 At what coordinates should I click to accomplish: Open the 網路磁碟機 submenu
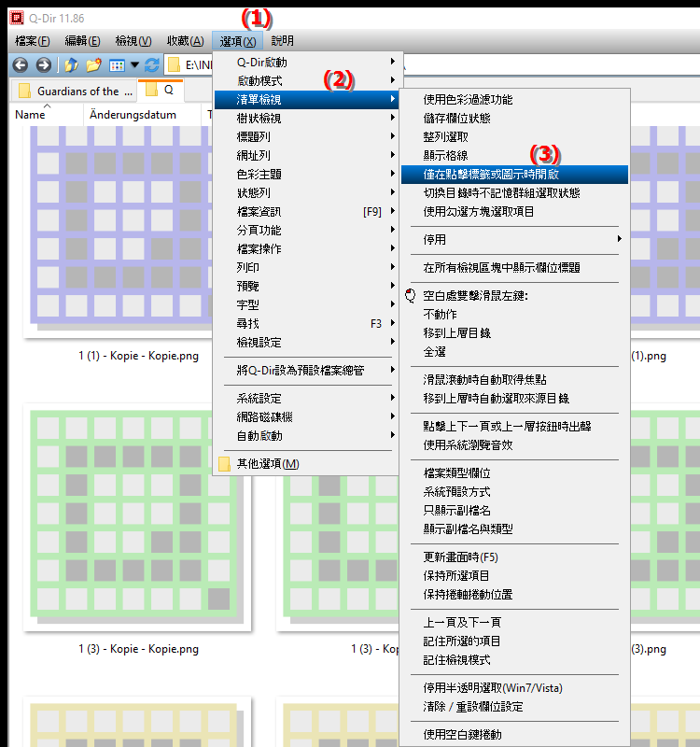click(x=306, y=416)
